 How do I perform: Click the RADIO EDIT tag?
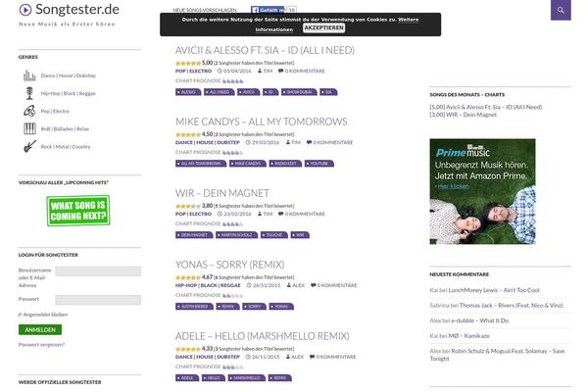click(285, 164)
